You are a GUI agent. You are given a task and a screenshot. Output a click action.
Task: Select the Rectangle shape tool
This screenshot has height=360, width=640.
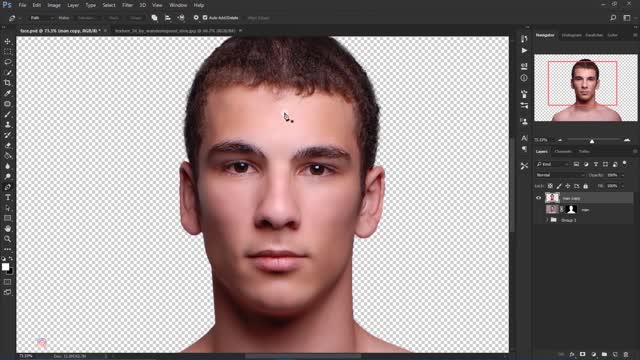pos(7,218)
